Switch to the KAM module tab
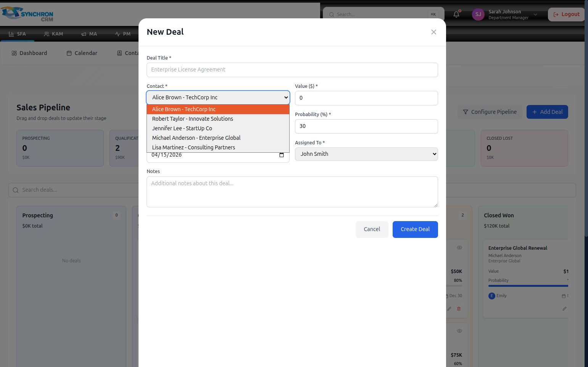 [x=53, y=34]
